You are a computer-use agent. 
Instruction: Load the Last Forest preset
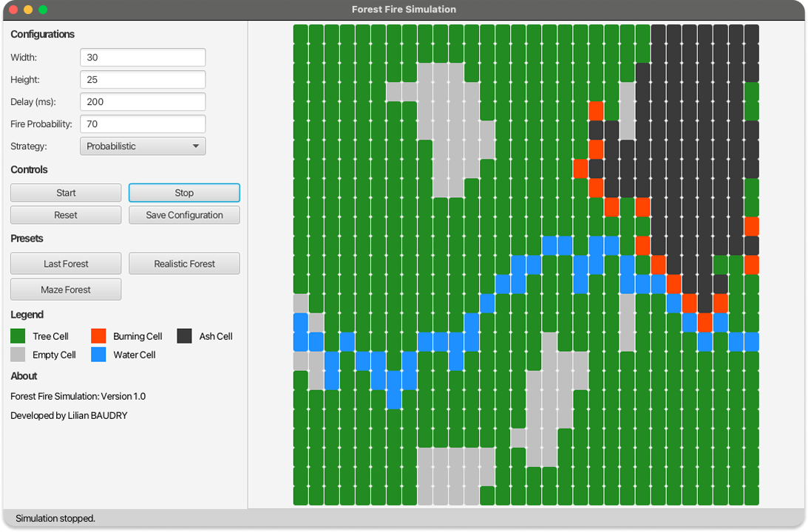[x=66, y=264]
